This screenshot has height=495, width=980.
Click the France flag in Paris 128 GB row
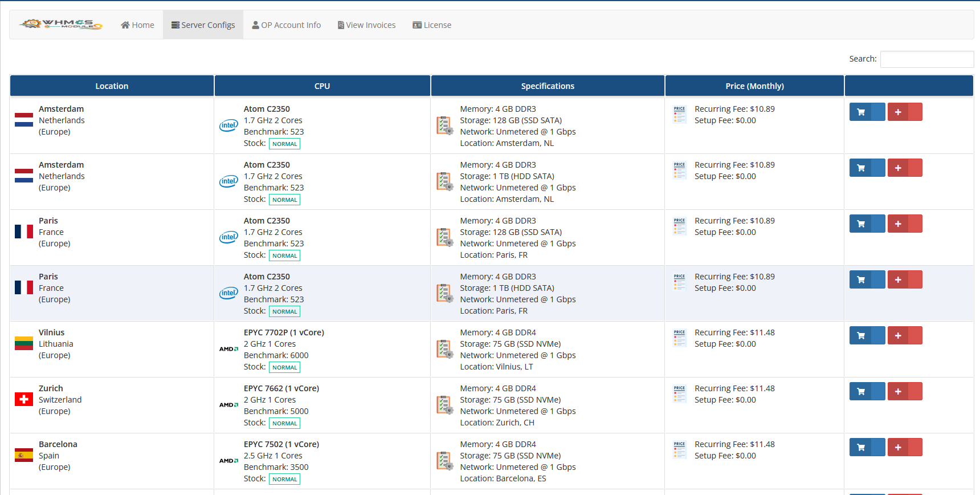[x=24, y=232]
